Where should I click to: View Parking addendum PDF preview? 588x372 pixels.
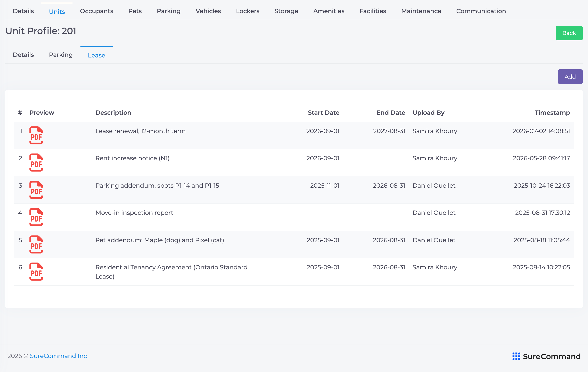[36, 190]
